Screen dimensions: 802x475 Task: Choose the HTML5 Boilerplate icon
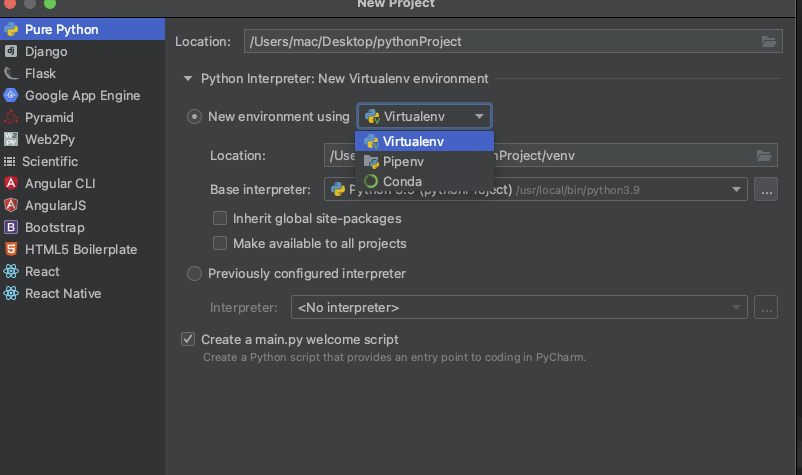point(11,249)
